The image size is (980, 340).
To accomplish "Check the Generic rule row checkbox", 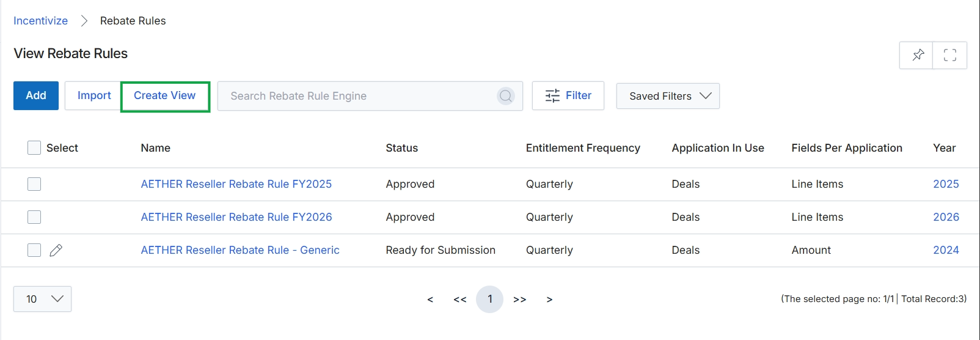I will point(34,250).
